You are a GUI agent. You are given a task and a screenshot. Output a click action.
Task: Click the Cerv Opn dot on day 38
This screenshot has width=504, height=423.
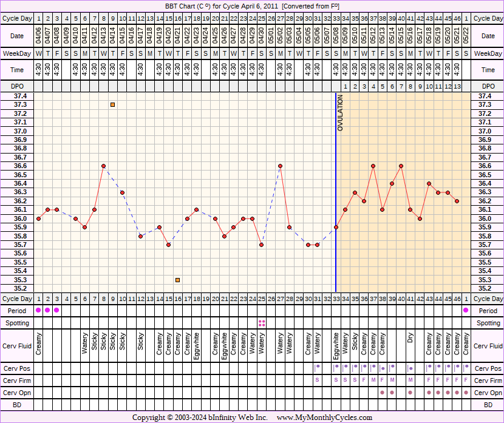point(383,392)
